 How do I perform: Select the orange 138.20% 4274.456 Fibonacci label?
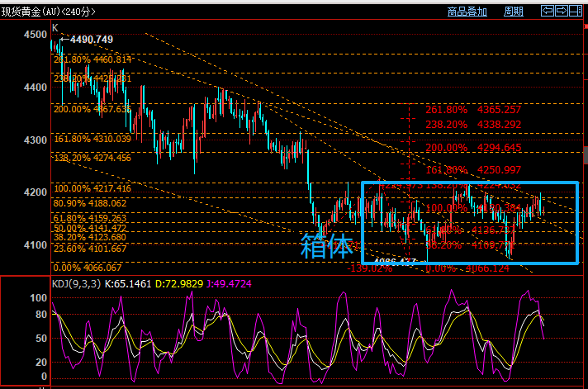(92, 158)
